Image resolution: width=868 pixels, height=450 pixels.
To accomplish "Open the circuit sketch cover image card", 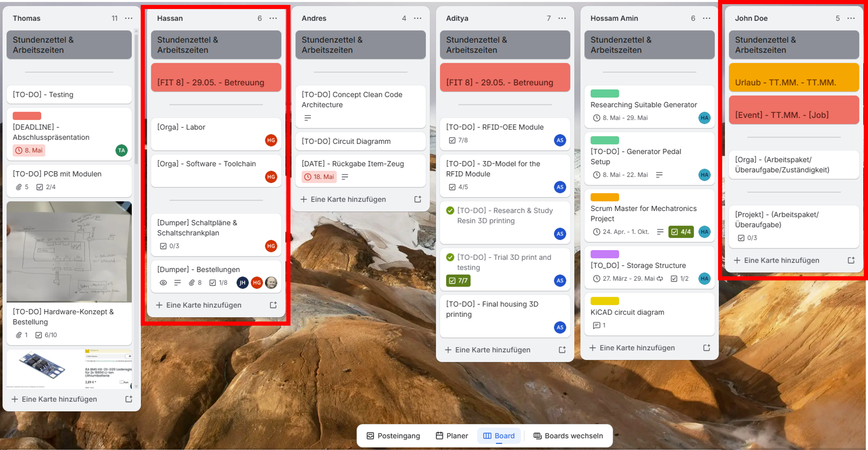I will (x=69, y=252).
